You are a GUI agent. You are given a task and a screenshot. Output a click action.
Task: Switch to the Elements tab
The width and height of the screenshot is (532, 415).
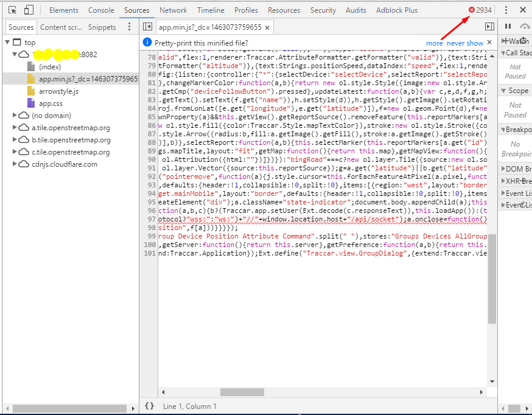[64, 10]
